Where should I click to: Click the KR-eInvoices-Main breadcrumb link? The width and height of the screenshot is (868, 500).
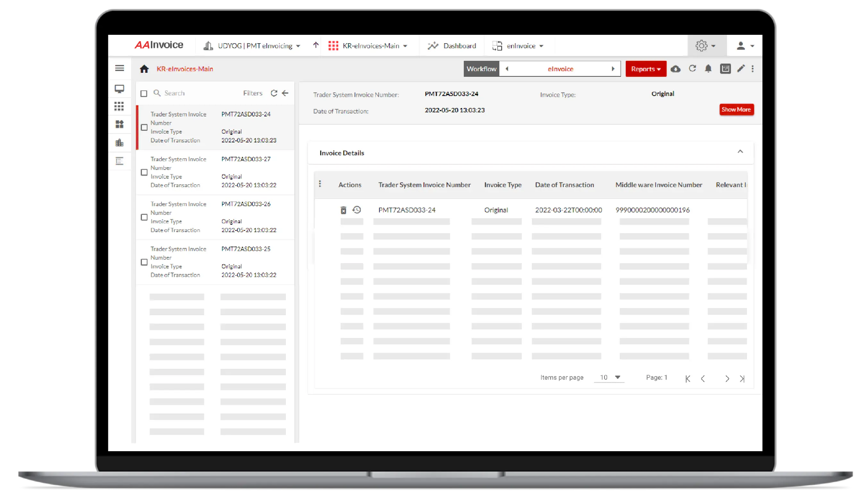pyautogui.click(x=185, y=69)
